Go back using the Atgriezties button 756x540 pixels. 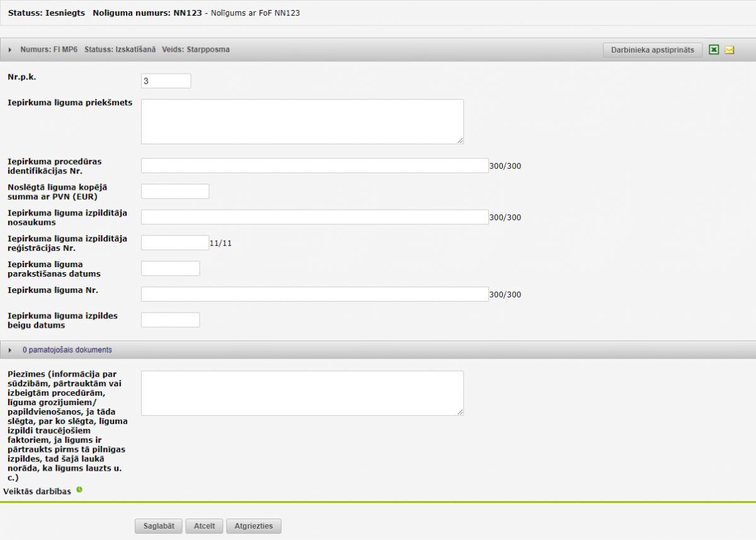[x=253, y=526]
